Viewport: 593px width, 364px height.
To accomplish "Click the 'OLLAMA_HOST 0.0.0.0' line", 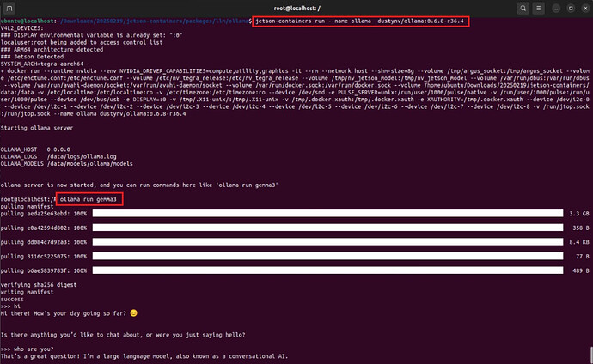I will point(35,149).
